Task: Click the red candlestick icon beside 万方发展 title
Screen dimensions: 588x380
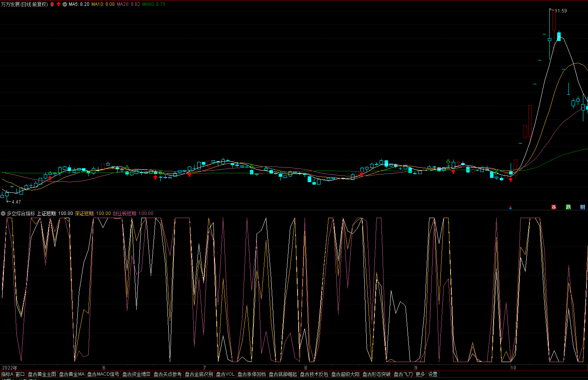Action: pyautogui.click(x=52, y=4)
